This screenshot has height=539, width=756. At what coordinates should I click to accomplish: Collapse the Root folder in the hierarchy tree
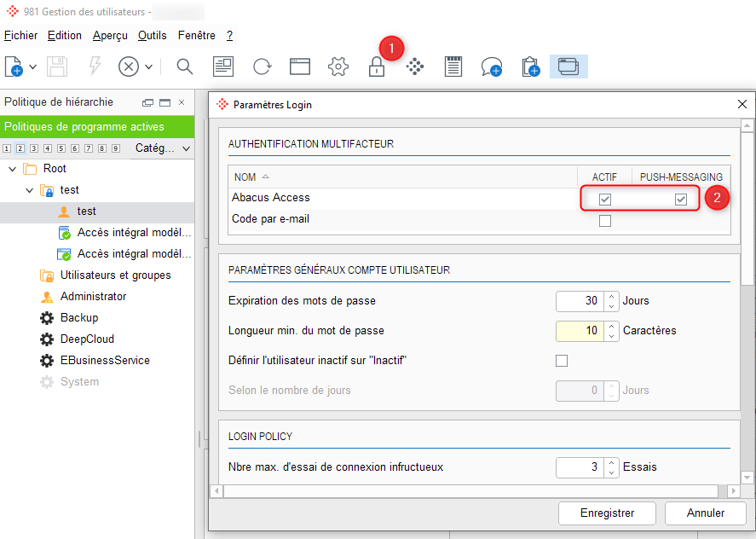(11, 168)
